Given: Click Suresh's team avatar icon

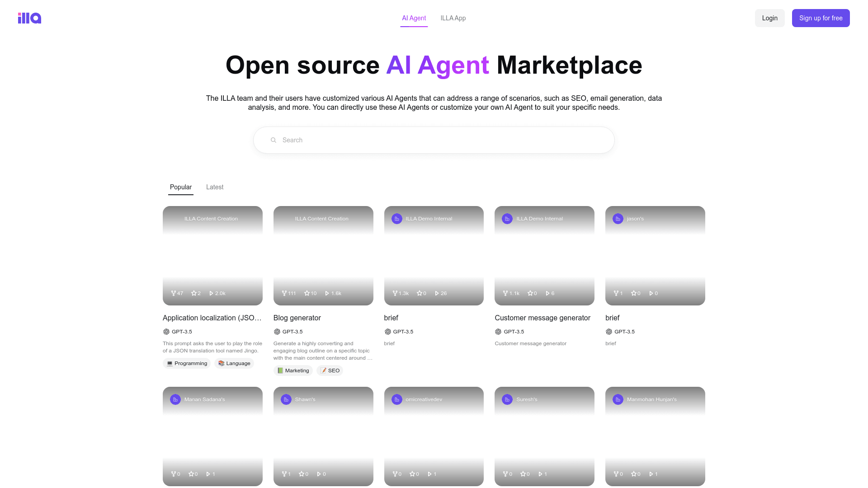Looking at the screenshot, I should 507,399.
